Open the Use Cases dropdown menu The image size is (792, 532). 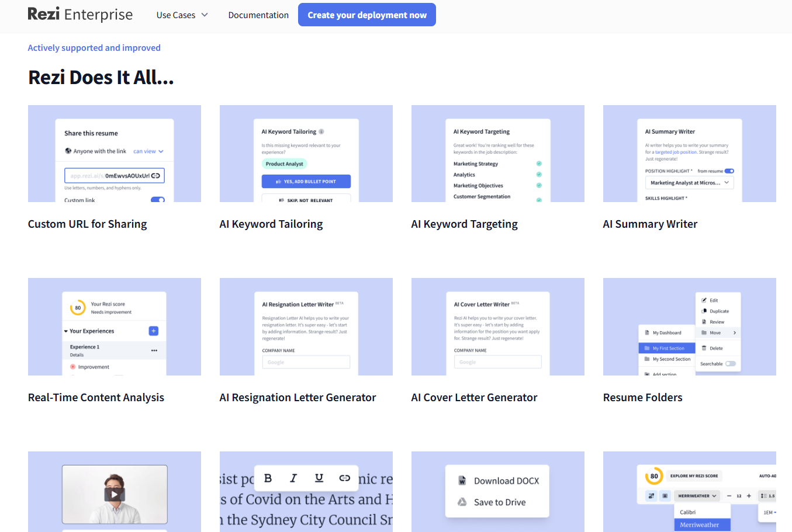coord(182,15)
